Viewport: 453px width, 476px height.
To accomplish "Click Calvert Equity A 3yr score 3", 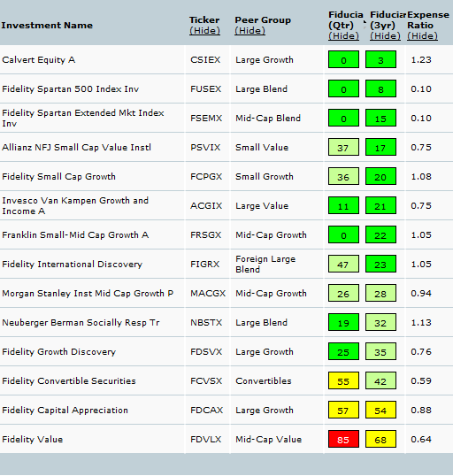I will pyautogui.click(x=380, y=59).
